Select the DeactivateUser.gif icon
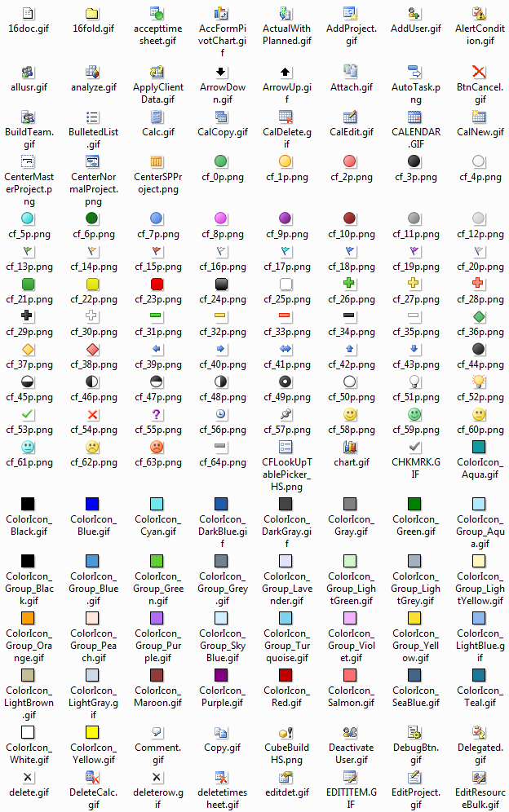The height and width of the screenshot is (812, 509). click(351, 732)
